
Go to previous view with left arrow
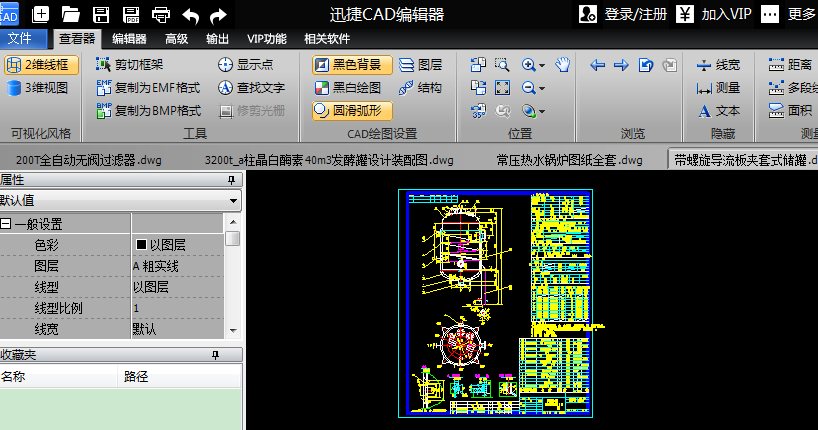tap(597, 65)
